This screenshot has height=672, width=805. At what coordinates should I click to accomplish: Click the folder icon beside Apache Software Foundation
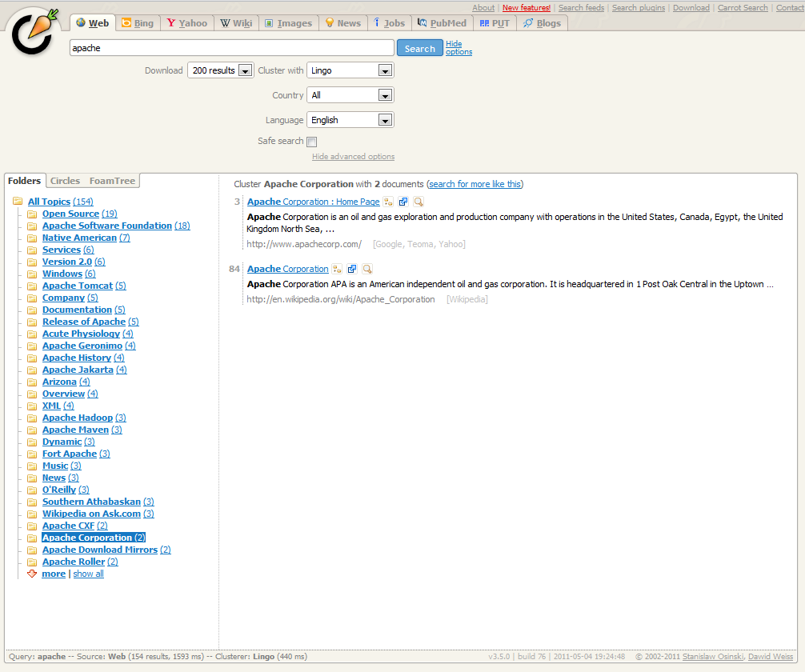(x=31, y=226)
